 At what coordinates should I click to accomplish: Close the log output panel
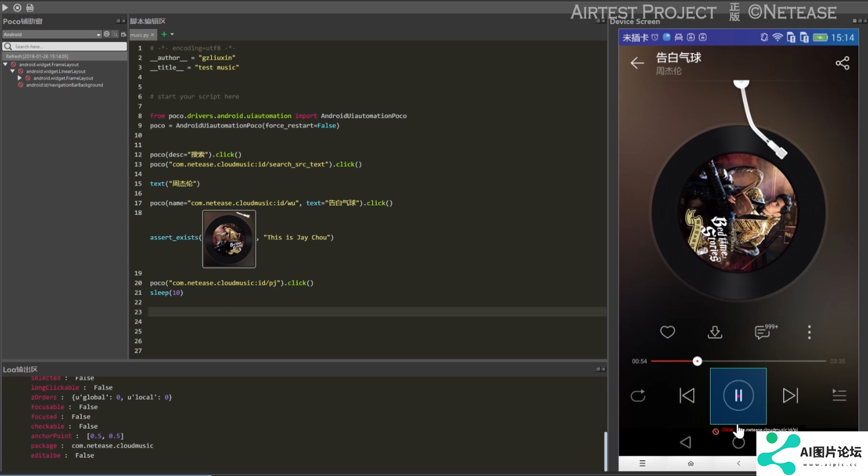(x=603, y=369)
